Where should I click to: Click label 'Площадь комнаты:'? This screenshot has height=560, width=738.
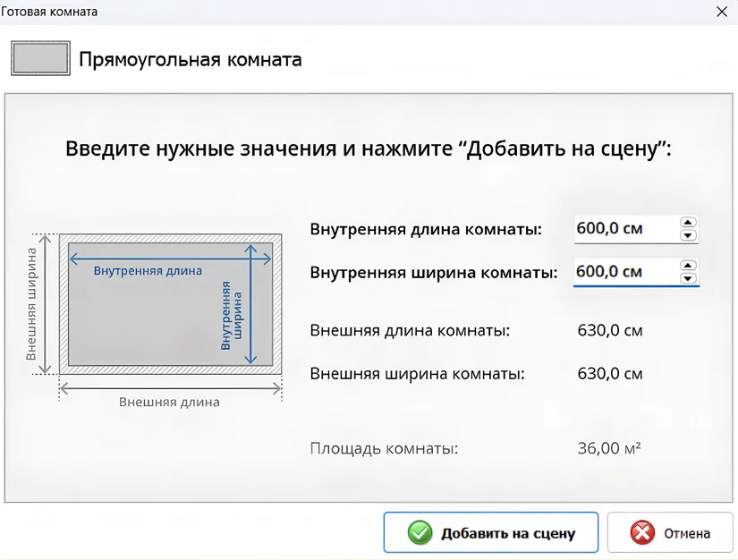(384, 448)
